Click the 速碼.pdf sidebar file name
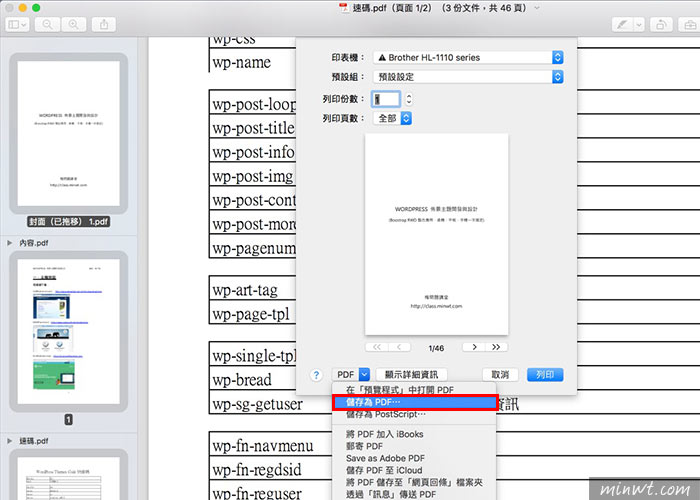 tap(33, 441)
